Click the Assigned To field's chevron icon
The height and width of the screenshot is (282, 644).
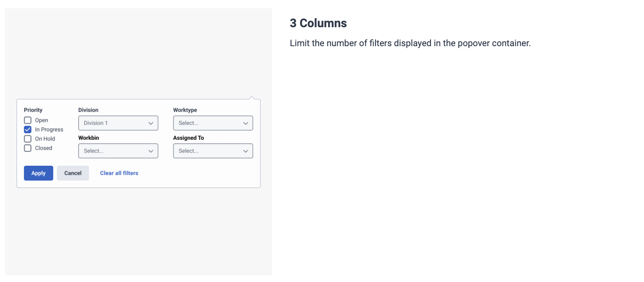[245, 151]
